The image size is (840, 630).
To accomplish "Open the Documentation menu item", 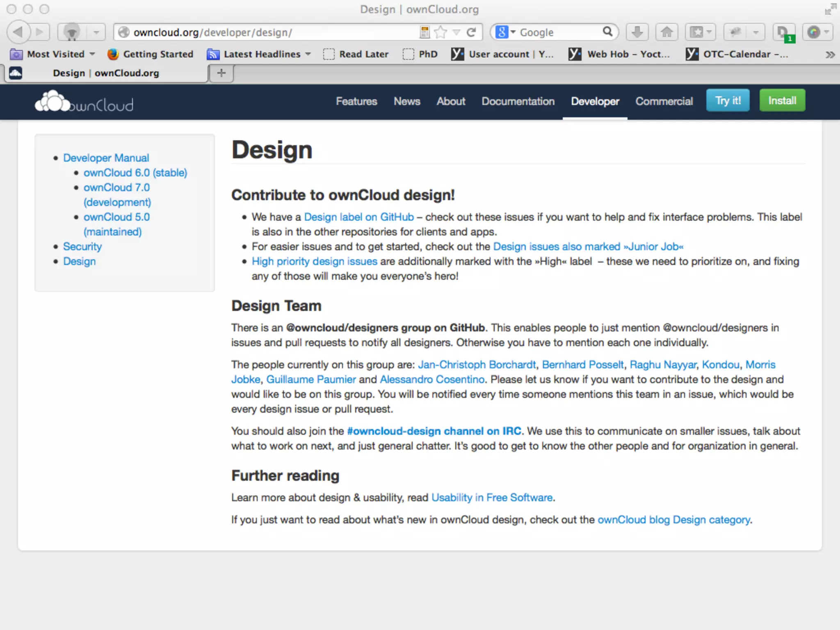I will (518, 101).
